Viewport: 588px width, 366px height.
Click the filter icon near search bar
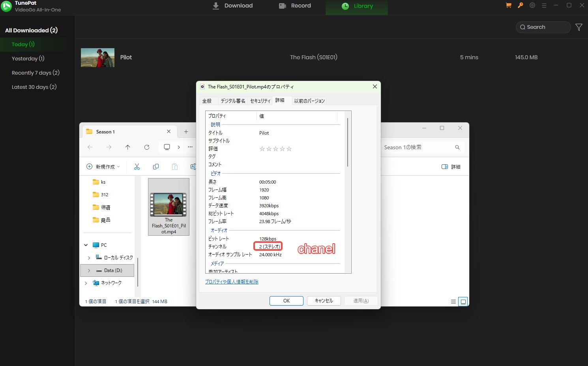tap(579, 27)
